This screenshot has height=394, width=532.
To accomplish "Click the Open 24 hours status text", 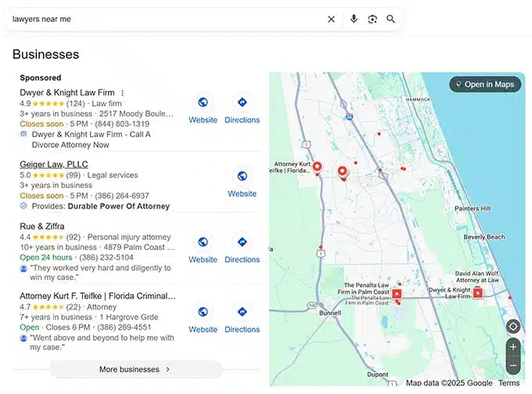I will 46,258.
